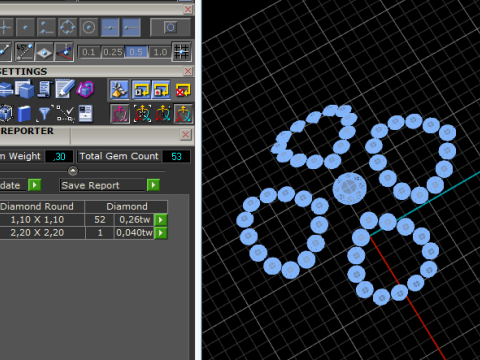Viewport: 480px width, 360px height.
Task: Click the gumball icon with corner brackets
Action: tap(142, 114)
